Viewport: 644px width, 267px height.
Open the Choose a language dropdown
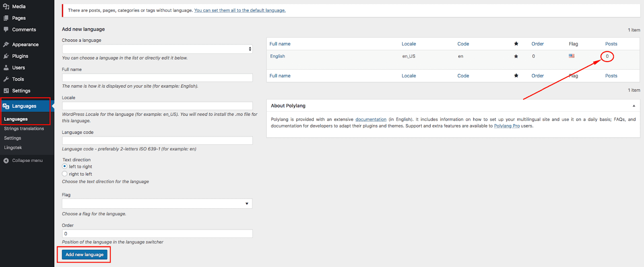point(157,49)
